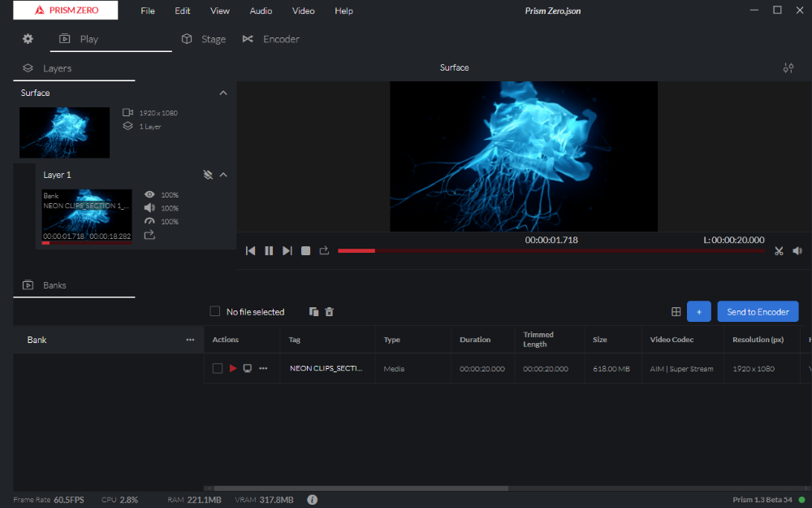This screenshot has width=812, height=508.
Task: Check the NEON CLIPS row checkbox
Action: [218, 369]
